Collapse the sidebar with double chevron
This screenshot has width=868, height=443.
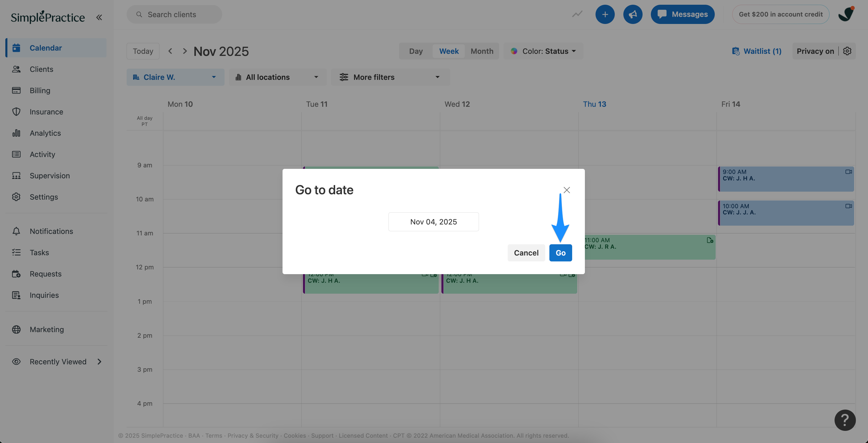[x=99, y=17]
